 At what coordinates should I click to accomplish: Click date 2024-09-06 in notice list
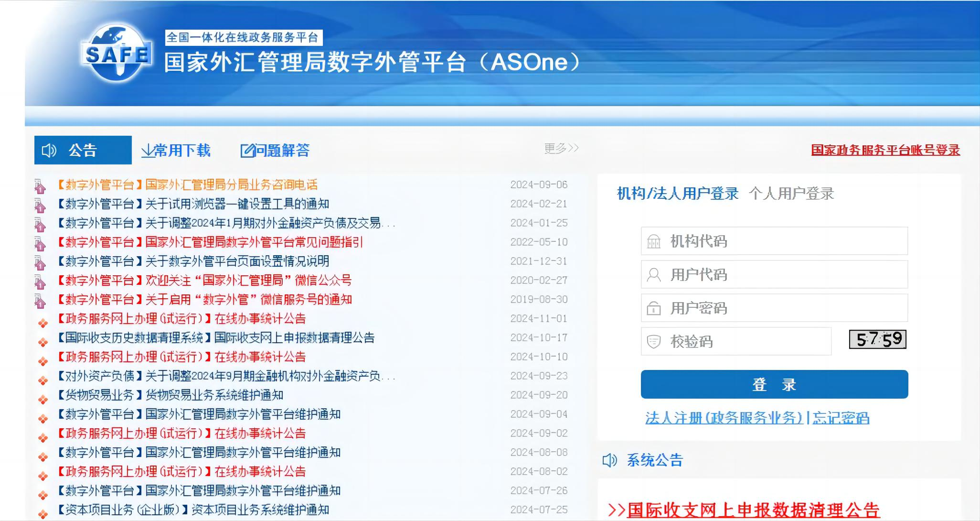539,185
